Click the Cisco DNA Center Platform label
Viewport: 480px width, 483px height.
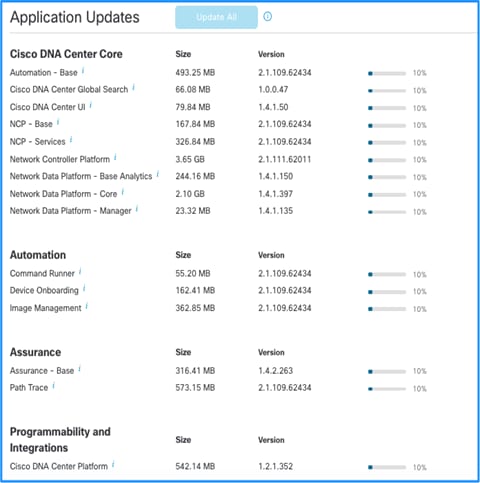[59, 466]
